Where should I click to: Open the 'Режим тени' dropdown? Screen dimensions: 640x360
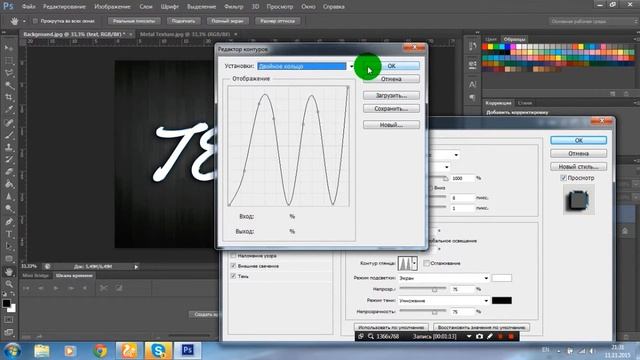click(x=486, y=301)
